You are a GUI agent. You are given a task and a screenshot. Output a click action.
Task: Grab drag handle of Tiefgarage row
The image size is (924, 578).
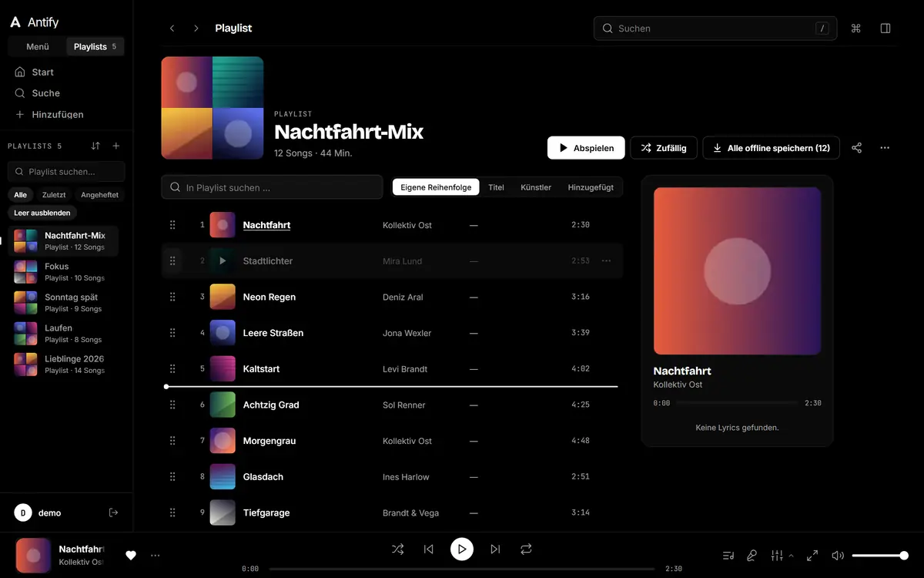172,512
